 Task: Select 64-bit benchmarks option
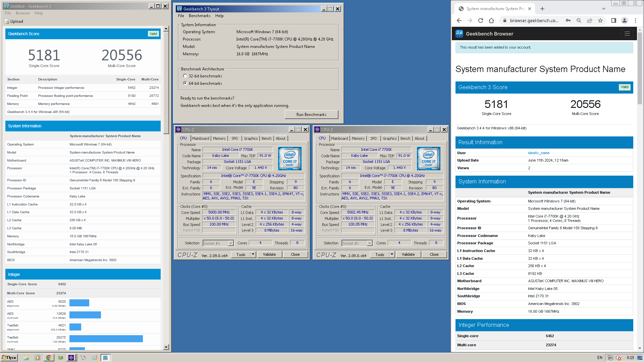click(x=185, y=83)
